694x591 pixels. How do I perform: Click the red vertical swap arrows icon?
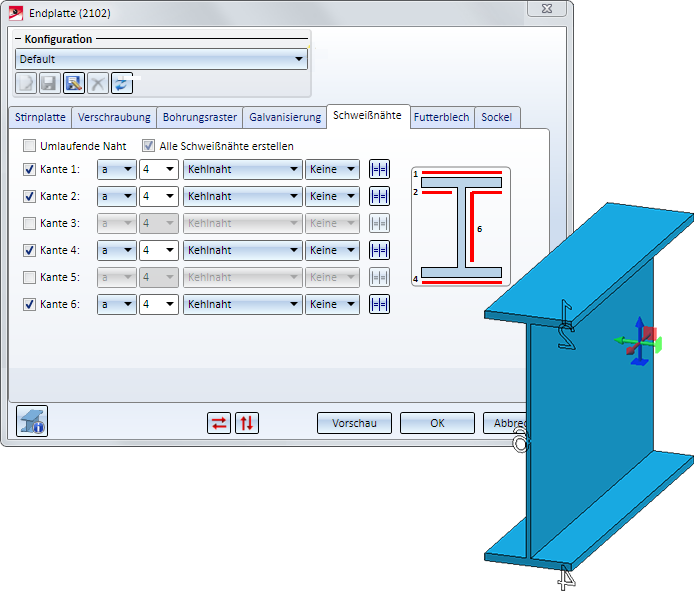tap(247, 423)
